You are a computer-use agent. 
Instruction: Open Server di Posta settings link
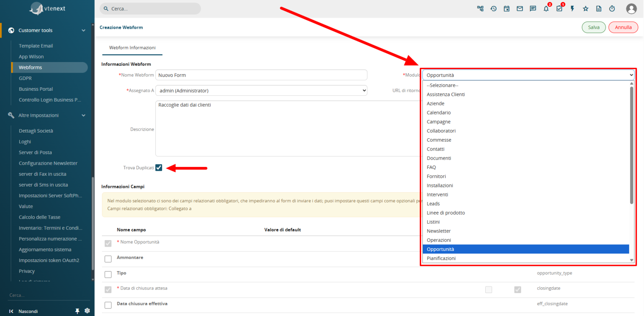[35, 152]
